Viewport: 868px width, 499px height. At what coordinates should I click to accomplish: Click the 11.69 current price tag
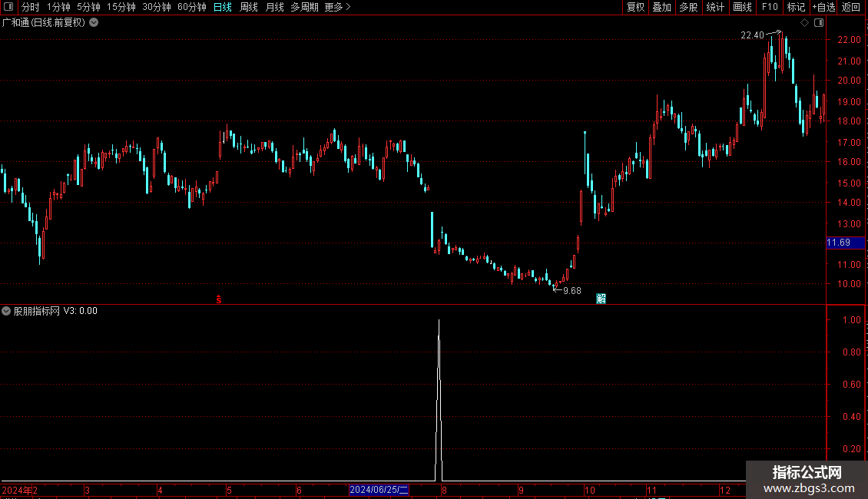(845, 243)
